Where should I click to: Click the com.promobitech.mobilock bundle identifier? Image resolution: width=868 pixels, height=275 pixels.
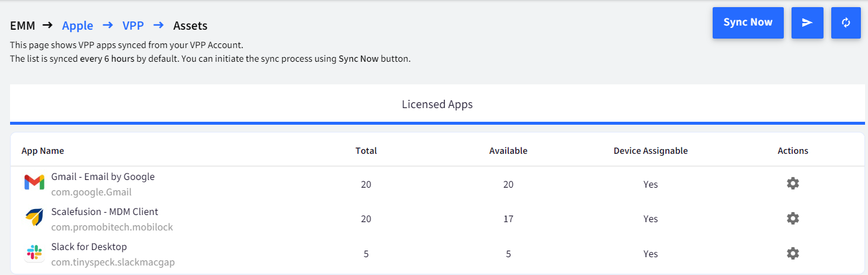coord(112,227)
